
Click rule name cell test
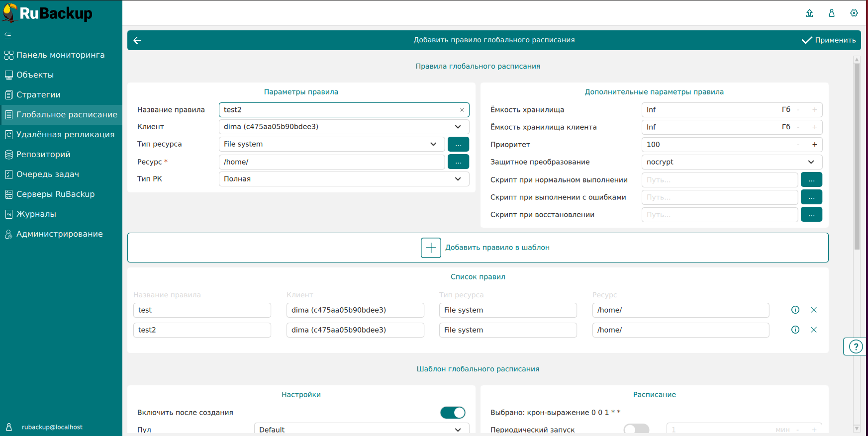coord(202,310)
